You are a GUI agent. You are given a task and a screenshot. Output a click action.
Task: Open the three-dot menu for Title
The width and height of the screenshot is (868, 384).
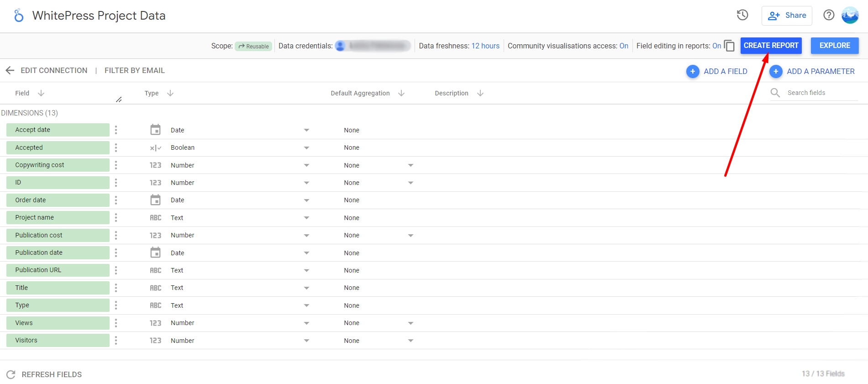pyautogui.click(x=116, y=288)
